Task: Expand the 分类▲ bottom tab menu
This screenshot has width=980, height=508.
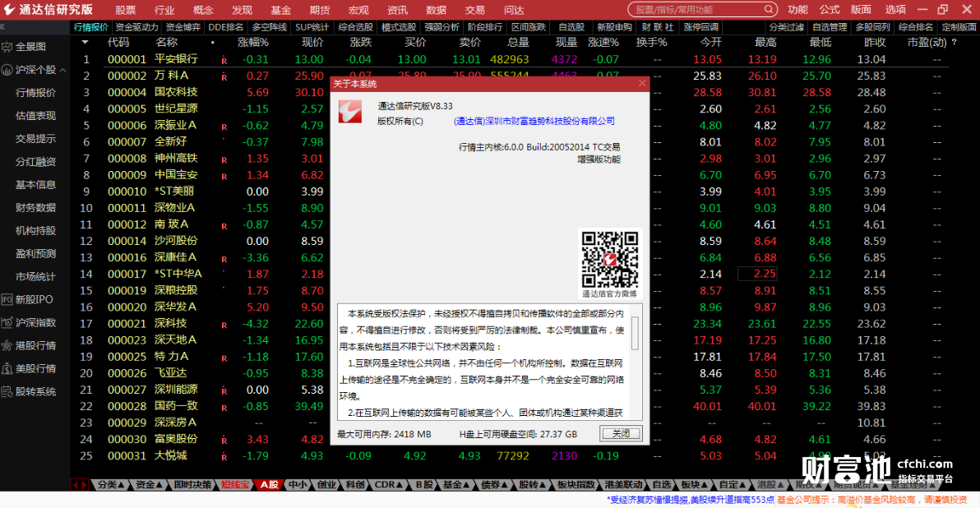Action: click(x=111, y=485)
